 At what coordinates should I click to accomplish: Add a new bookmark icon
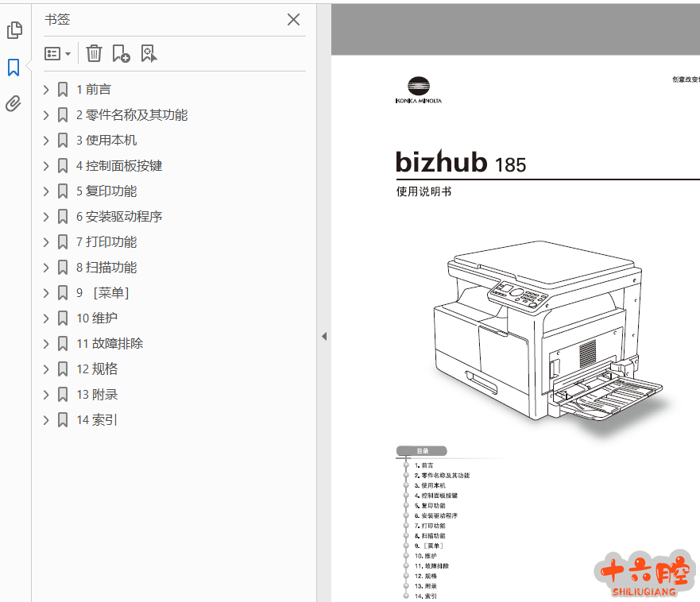pyautogui.click(x=121, y=53)
